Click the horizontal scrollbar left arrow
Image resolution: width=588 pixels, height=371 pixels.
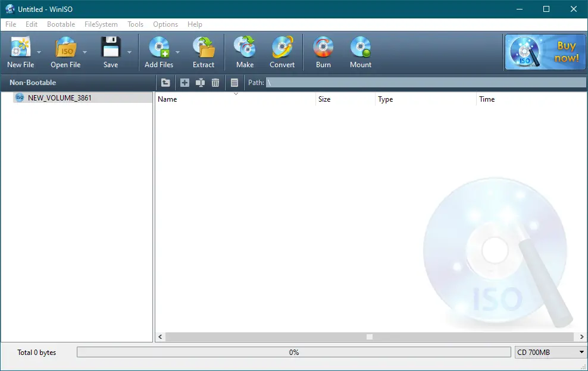coord(160,337)
